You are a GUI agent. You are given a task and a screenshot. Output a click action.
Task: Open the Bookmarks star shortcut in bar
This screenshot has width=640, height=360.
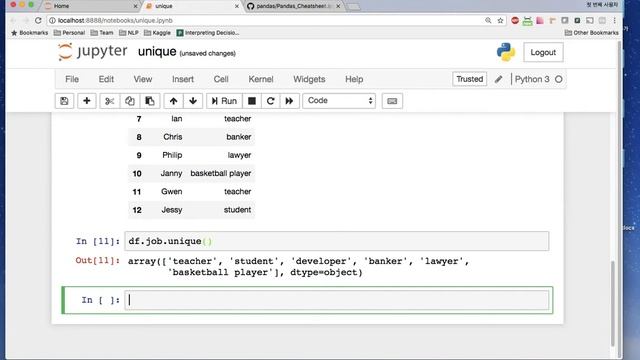[x=29, y=33]
